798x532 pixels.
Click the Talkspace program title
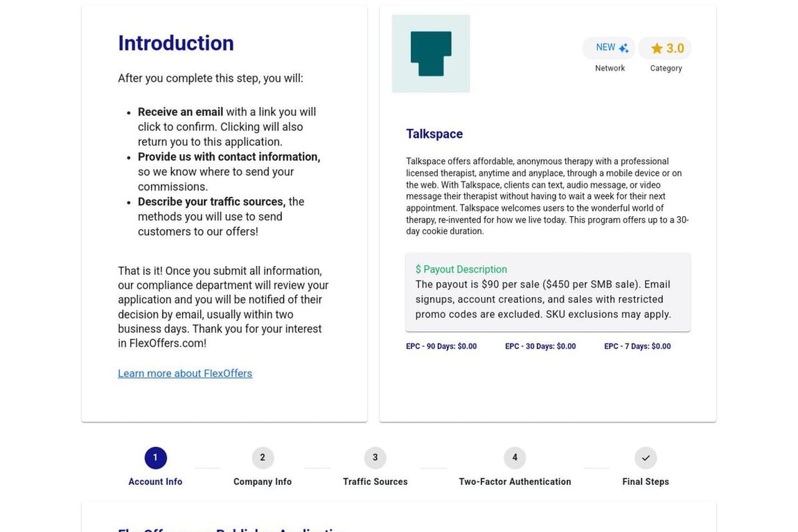[x=434, y=134]
